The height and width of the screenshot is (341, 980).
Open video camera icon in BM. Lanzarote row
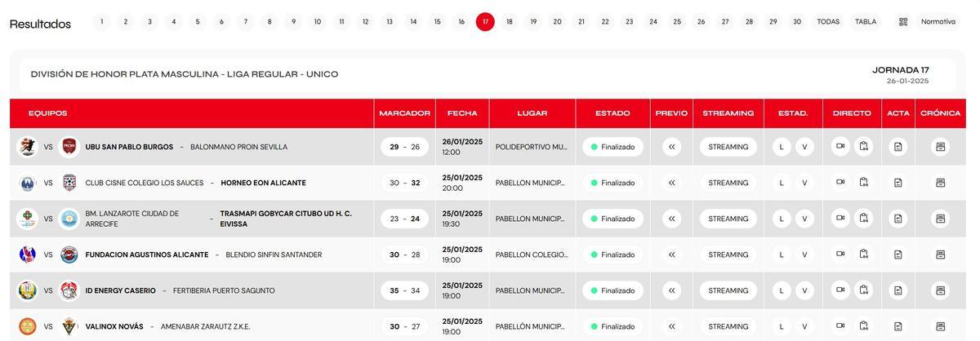840,219
